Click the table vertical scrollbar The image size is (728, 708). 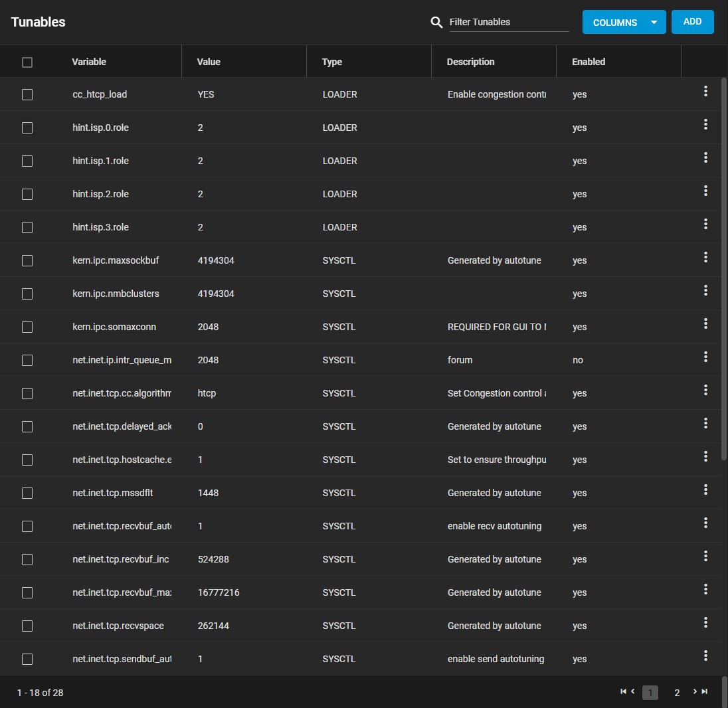(x=723, y=269)
